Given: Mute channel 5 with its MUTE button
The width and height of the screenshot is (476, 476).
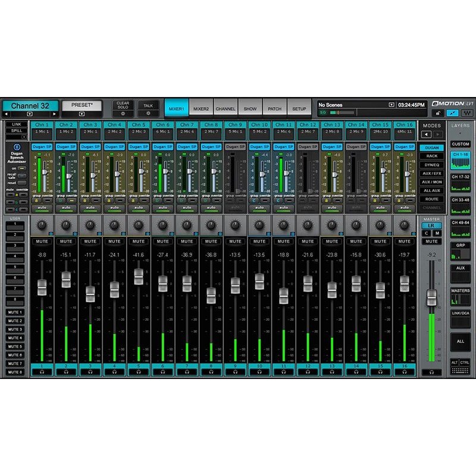Looking at the screenshot, I should tap(139, 242).
